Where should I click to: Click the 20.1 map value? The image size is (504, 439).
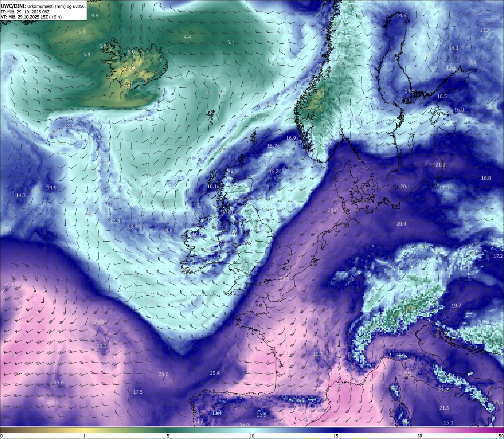tap(405, 187)
